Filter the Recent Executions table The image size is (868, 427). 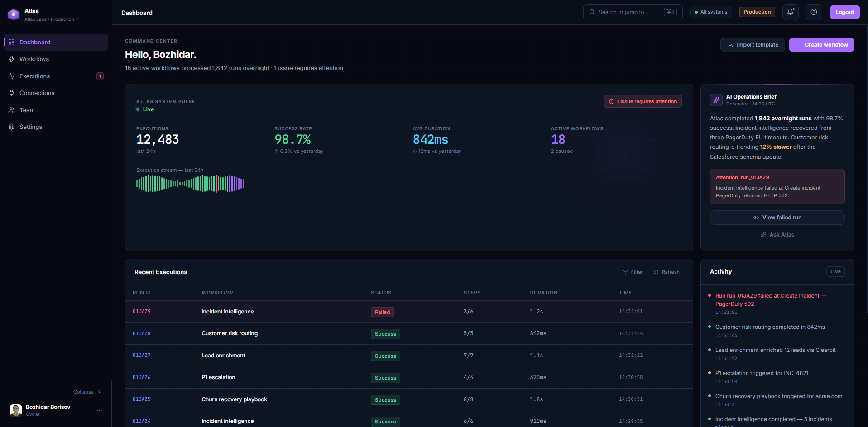pos(633,272)
